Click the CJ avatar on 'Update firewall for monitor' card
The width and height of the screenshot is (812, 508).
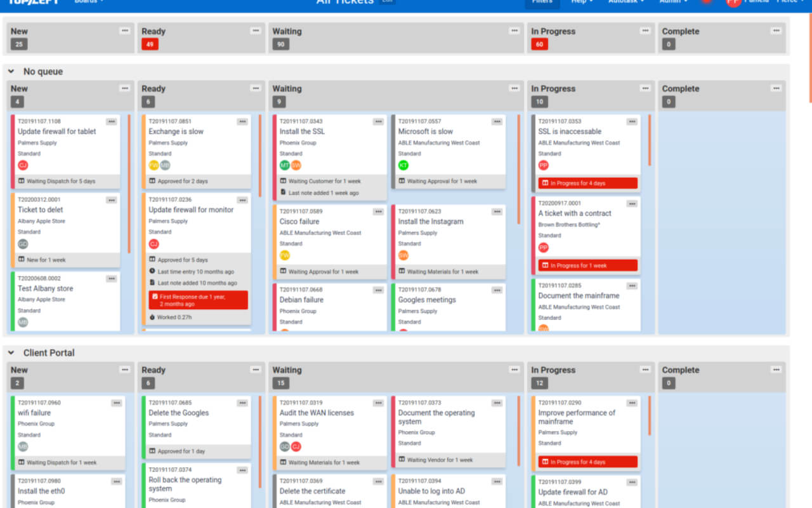click(x=154, y=244)
